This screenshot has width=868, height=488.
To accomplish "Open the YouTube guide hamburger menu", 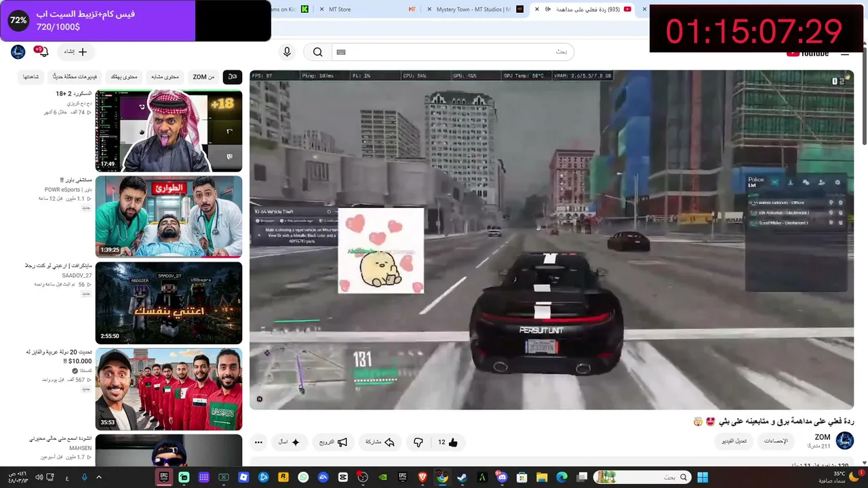I will pyautogui.click(x=845, y=54).
